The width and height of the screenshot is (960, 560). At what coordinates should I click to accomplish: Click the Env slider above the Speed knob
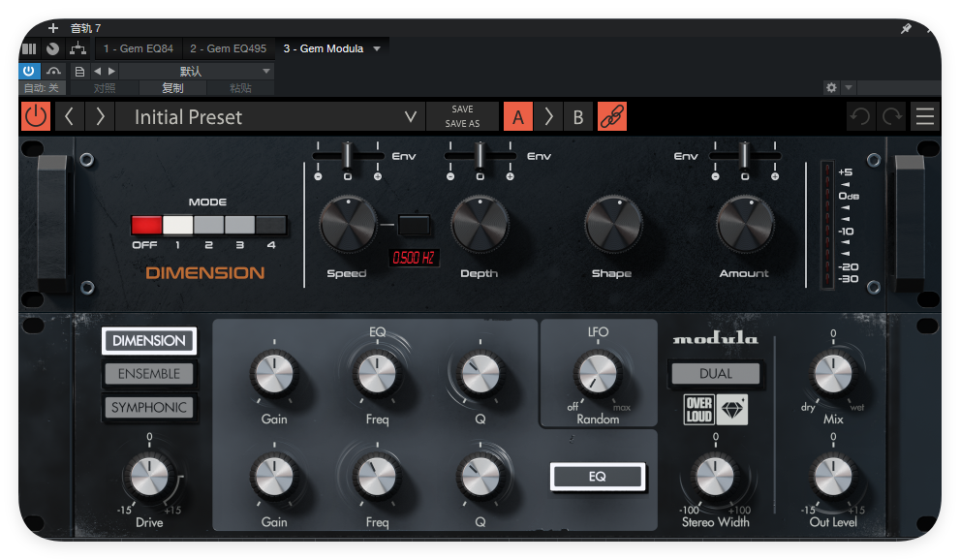pyautogui.click(x=347, y=156)
